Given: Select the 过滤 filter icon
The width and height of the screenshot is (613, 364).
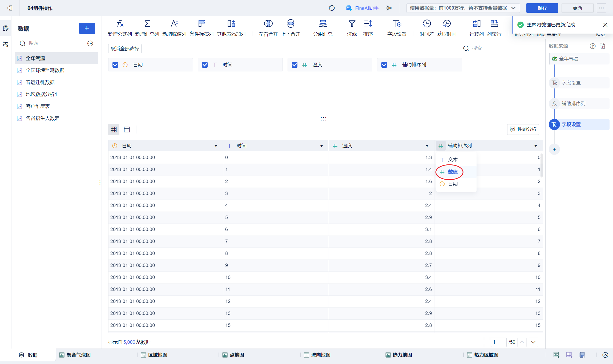Looking at the screenshot, I should (352, 24).
